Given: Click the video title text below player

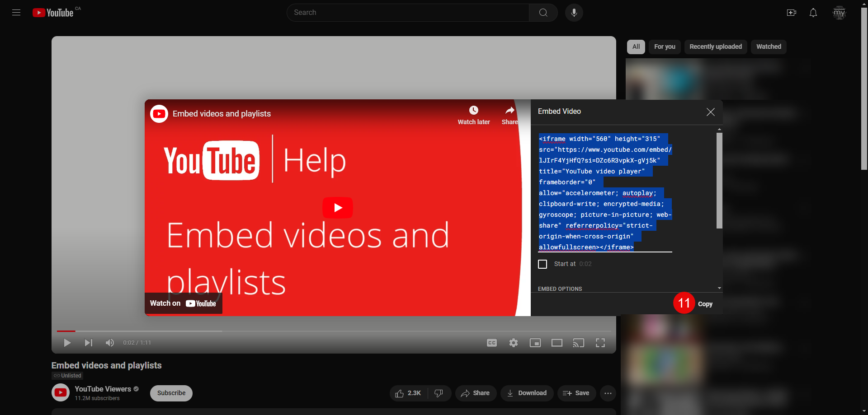Looking at the screenshot, I should [x=106, y=365].
